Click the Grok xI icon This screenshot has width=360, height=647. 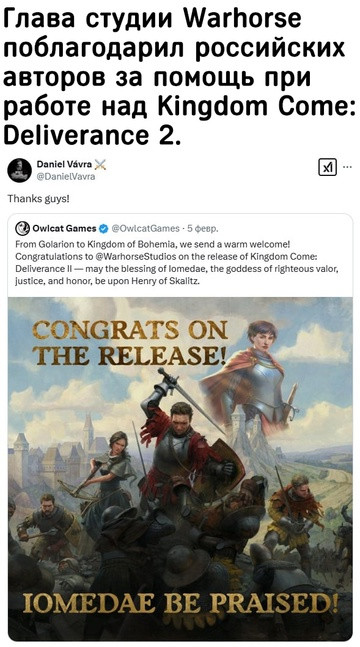point(327,167)
